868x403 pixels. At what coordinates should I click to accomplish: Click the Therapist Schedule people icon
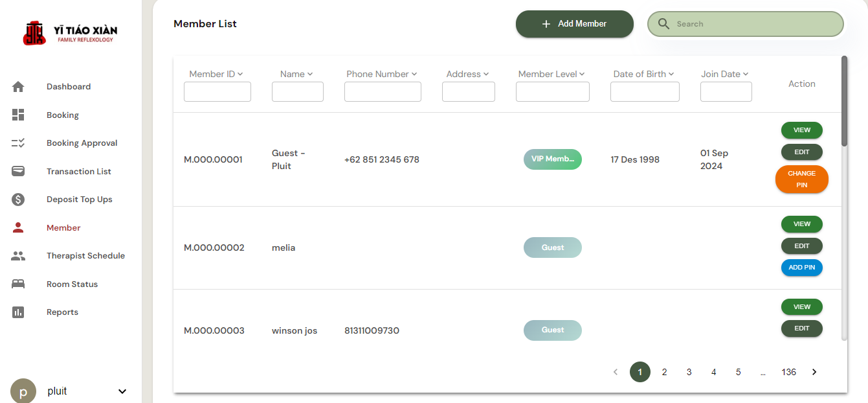pos(18,256)
